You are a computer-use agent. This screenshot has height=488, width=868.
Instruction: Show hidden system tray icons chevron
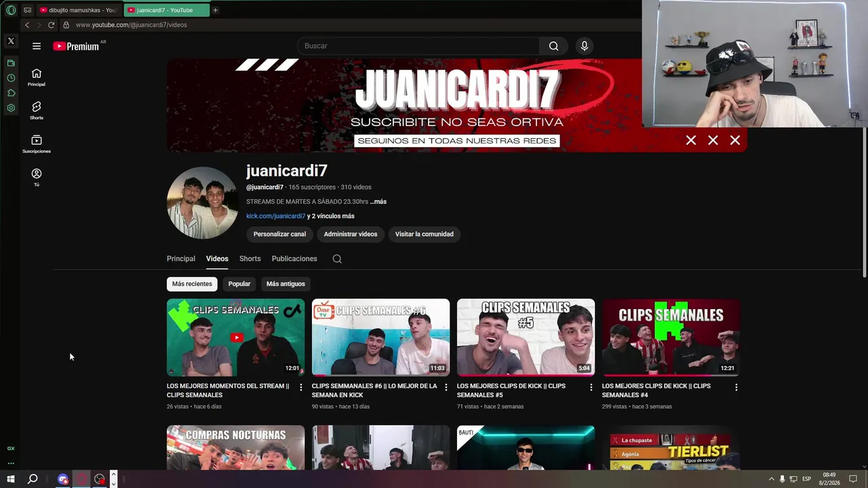point(771,479)
